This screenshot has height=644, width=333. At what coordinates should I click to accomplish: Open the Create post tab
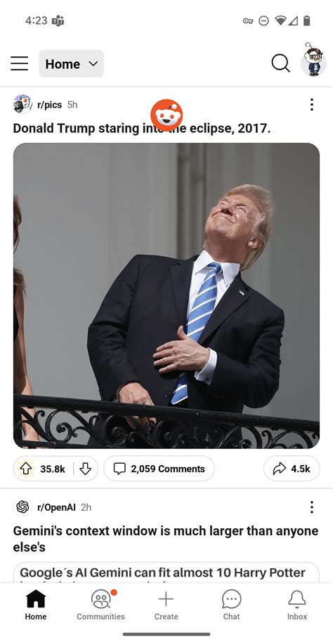(166, 605)
